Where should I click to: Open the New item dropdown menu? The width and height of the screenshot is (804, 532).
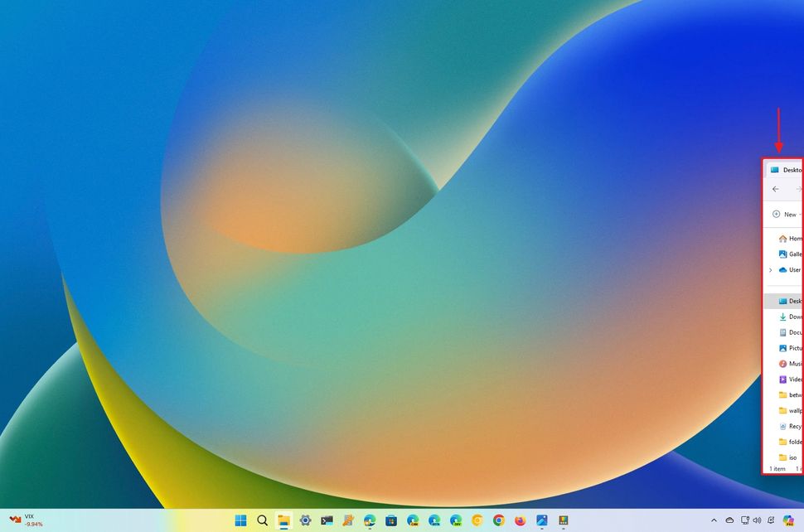click(x=784, y=214)
